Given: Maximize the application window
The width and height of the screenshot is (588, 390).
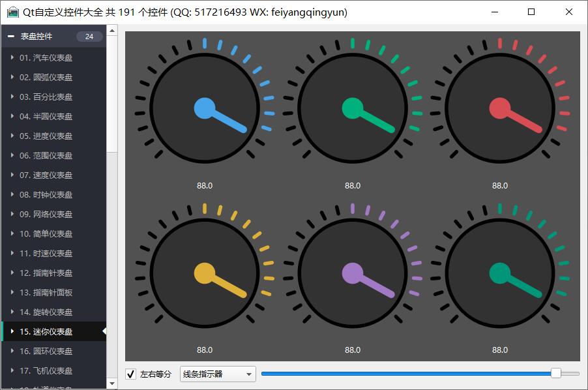Looking at the screenshot, I should tap(531, 12).
